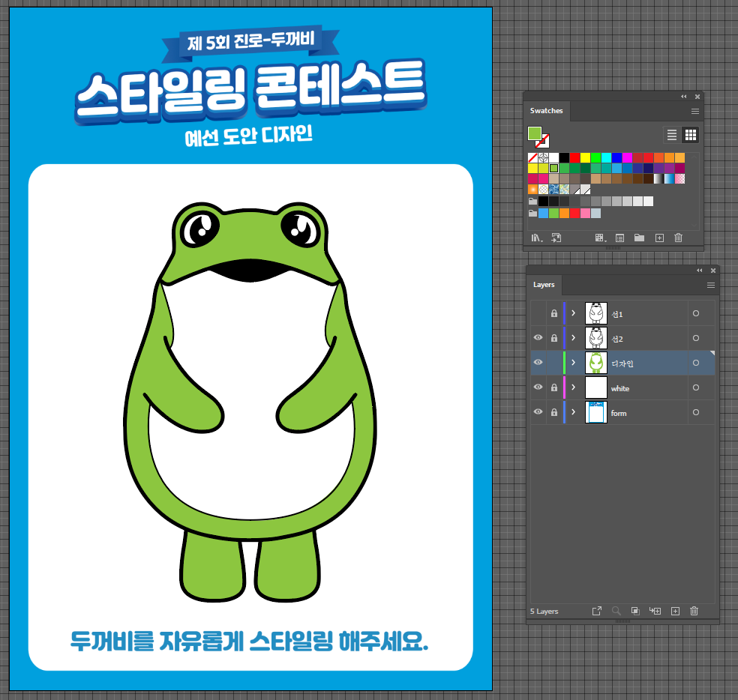This screenshot has width=738, height=700.
Task: Expand the 디자인 layer contents
Action: [x=573, y=363]
